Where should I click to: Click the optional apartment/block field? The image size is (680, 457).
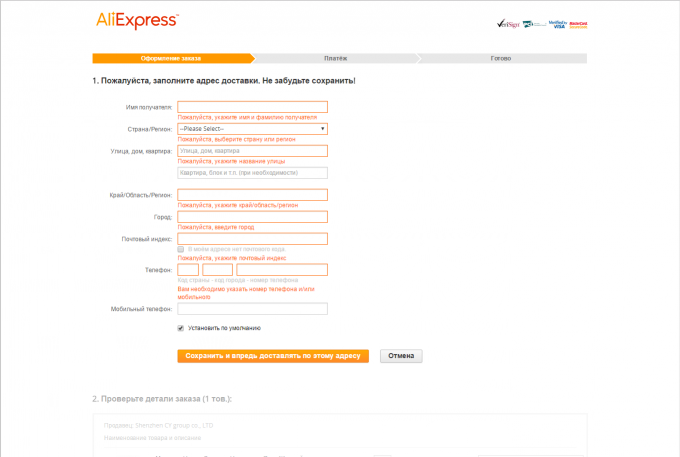(x=252, y=172)
